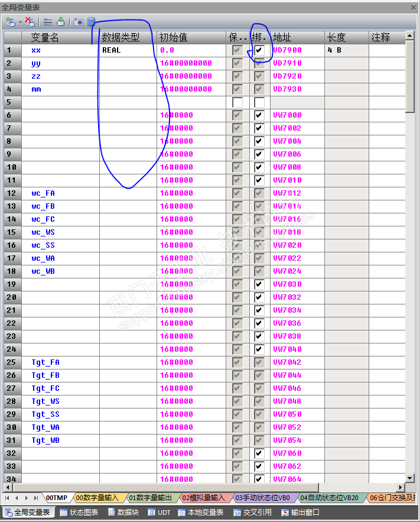The width and height of the screenshot is (420, 522).
Task: Jump to last sheet tab arrow
Action: [x=36, y=498]
